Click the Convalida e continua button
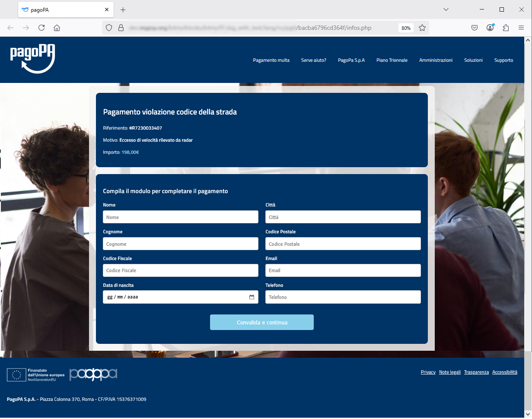 point(262,322)
